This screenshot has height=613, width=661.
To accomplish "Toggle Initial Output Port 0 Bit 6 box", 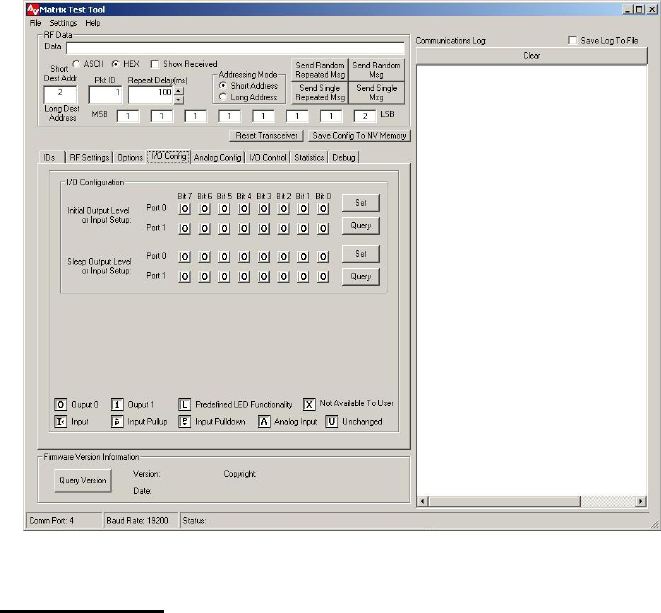I will [x=204, y=209].
